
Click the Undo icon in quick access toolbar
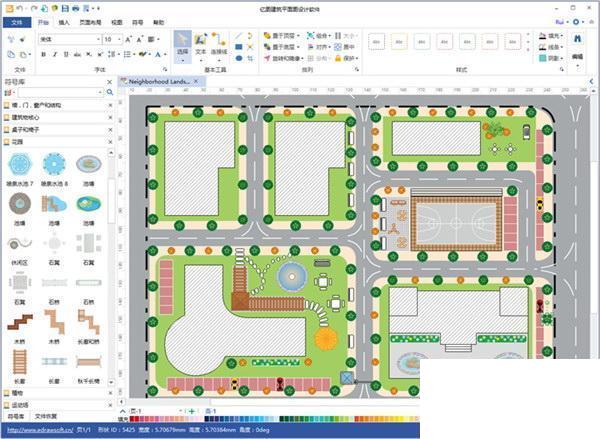tap(19, 8)
